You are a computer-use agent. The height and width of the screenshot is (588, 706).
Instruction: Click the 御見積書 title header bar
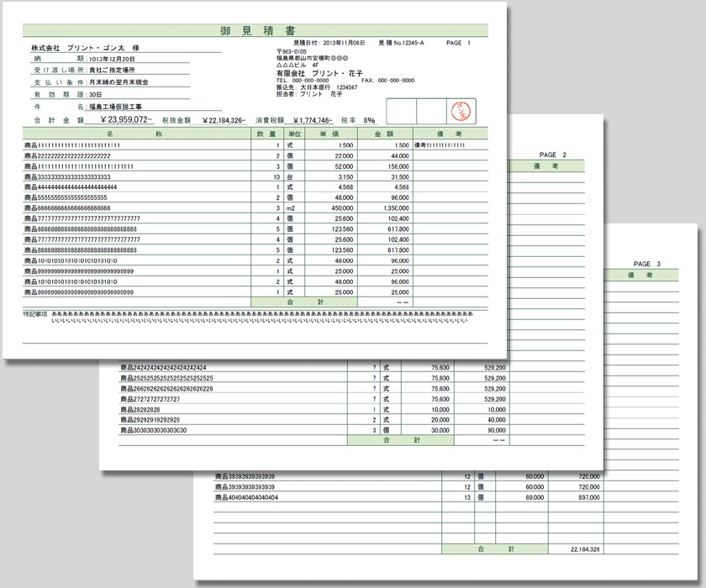click(255, 30)
